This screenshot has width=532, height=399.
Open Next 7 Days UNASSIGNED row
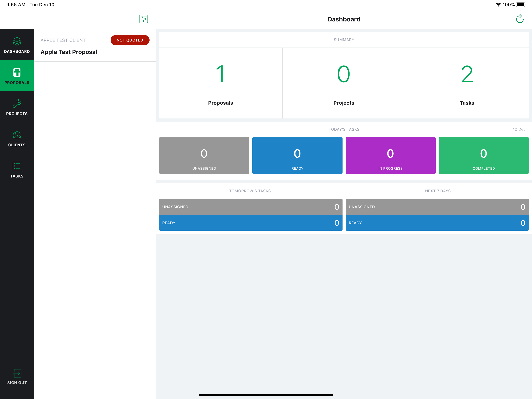click(x=437, y=207)
